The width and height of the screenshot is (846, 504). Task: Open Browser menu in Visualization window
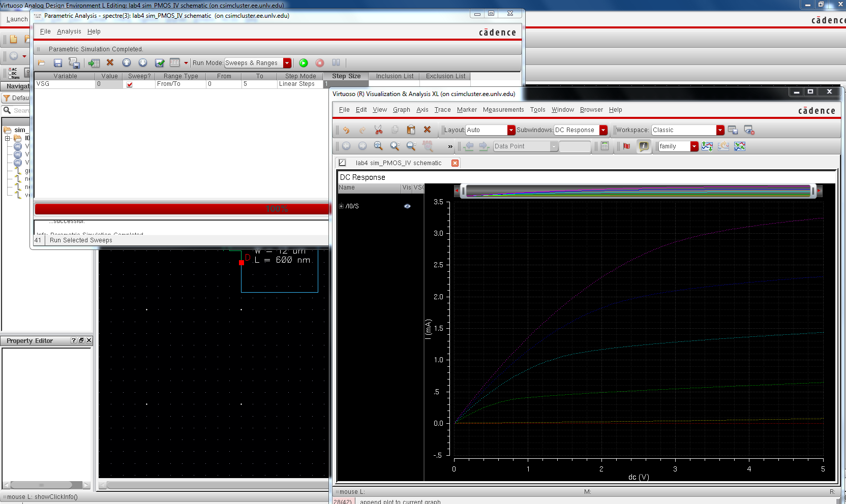(x=591, y=110)
